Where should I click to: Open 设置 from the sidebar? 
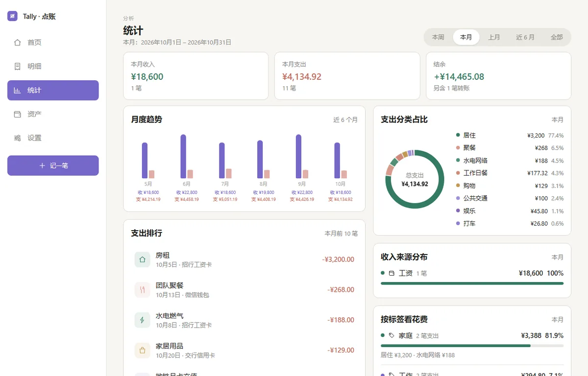(53, 138)
